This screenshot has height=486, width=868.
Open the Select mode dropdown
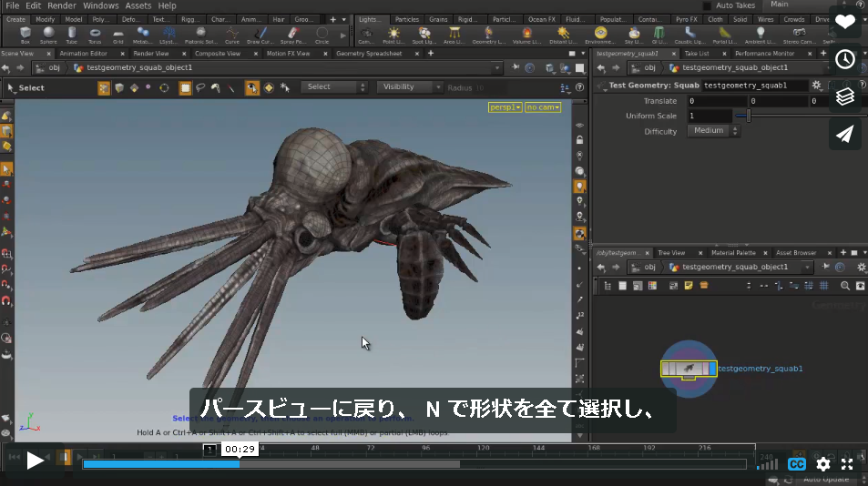[333, 86]
